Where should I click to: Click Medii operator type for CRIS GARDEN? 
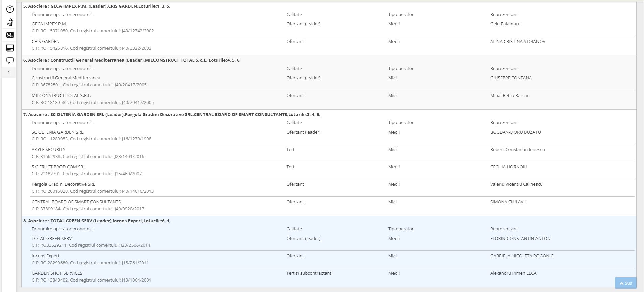coord(394,41)
